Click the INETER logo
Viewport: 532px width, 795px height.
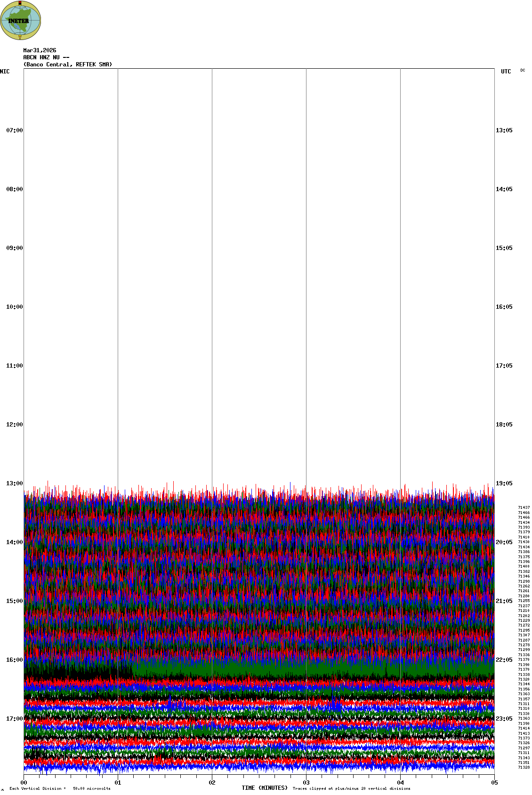coord(21,20)
